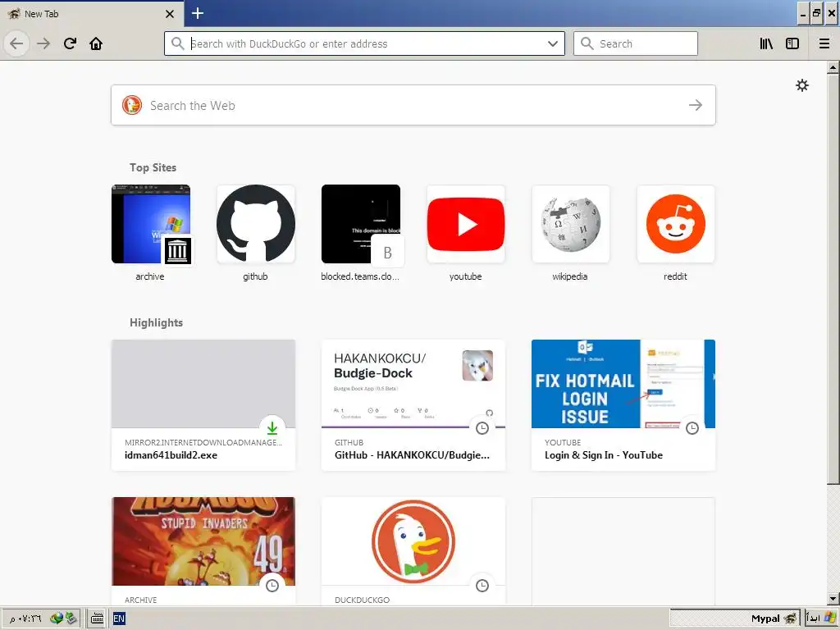Click the magnifier icon in toolbar search box

[587, 43]
